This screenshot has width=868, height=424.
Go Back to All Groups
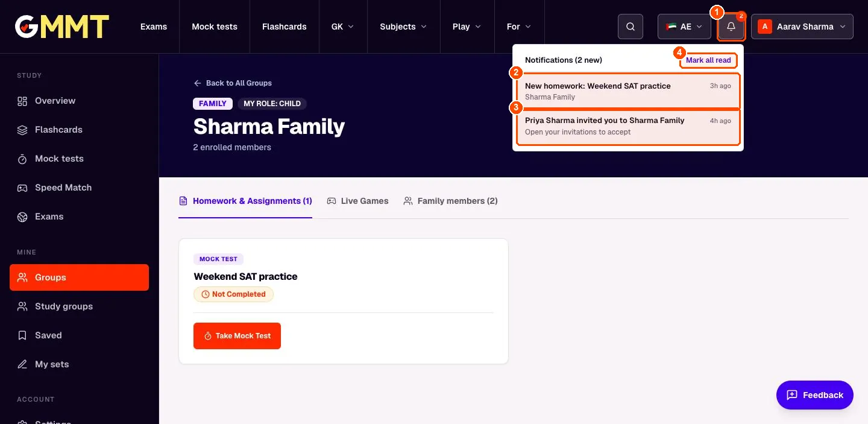233,83
